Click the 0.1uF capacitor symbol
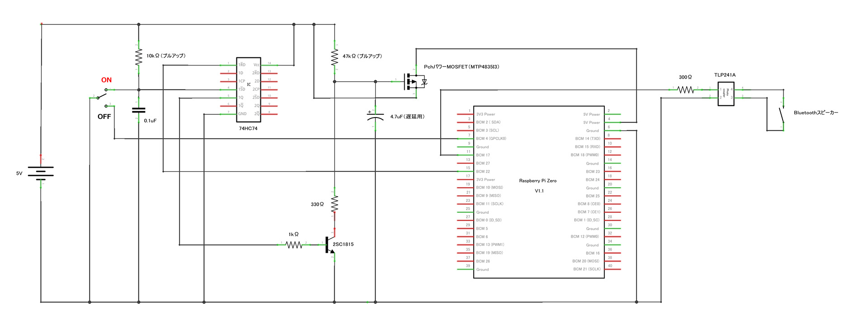The image size is (868, 330). 138,110
